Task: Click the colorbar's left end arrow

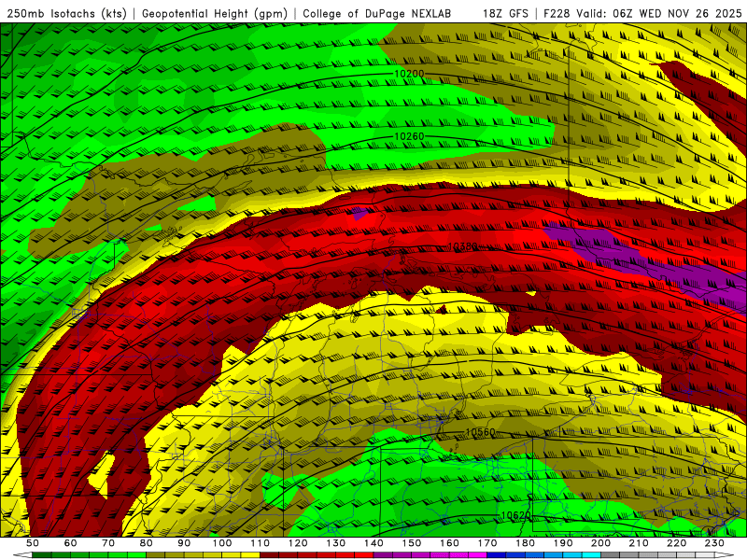Action: 22,555
